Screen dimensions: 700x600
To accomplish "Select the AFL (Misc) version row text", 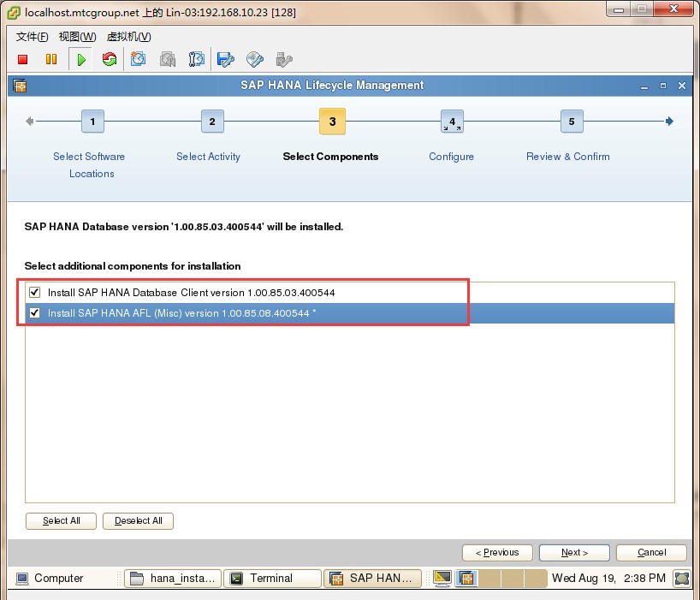I will [x=181, y=313].
